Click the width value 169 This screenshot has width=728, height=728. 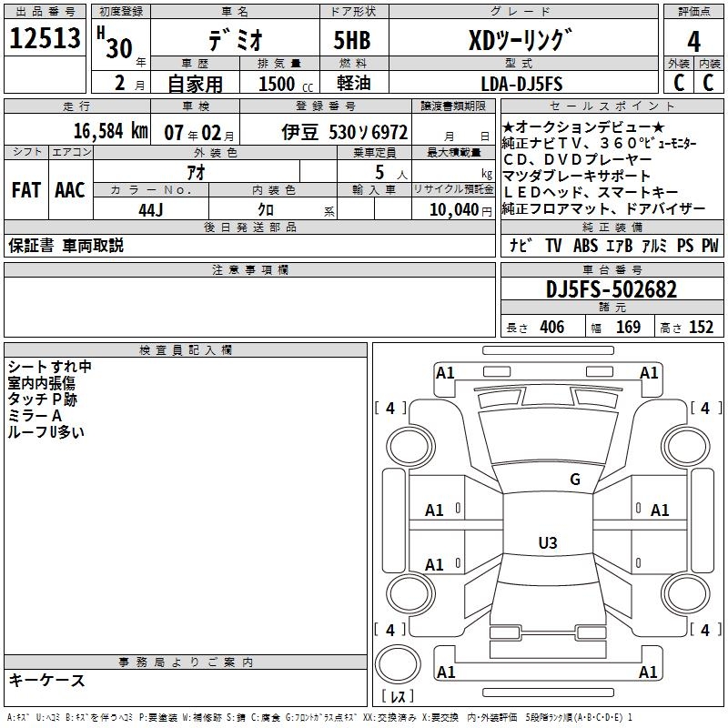pos(628,327)
